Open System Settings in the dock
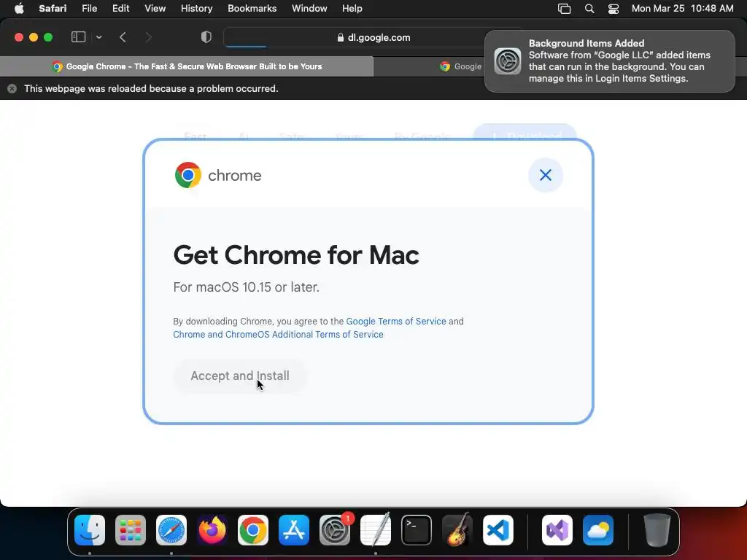Image resolution: width=747 pixels, height=560 pixels. 334,530
